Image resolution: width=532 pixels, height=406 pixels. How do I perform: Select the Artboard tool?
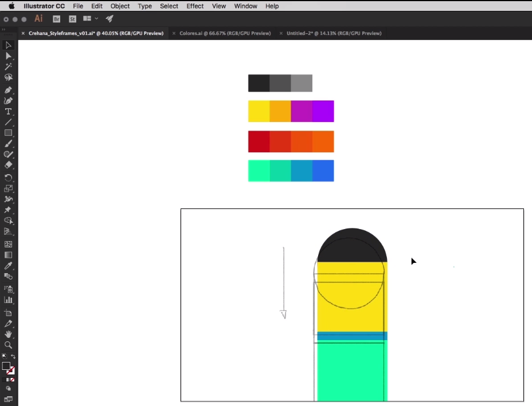coord(8,313)
